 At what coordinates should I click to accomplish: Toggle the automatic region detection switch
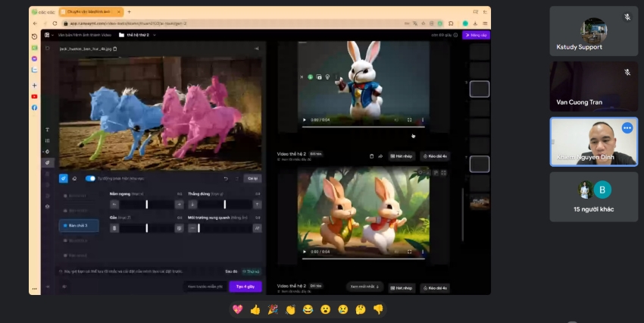point(90,178)
